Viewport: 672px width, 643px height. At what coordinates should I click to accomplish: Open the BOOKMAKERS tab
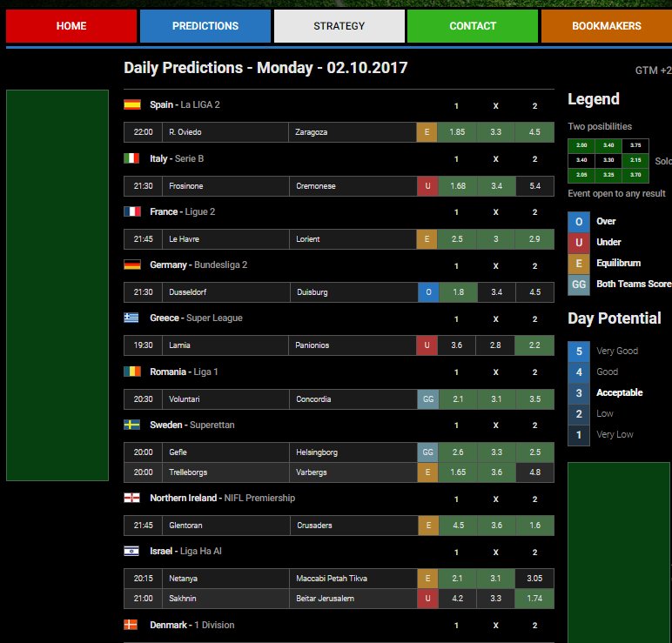click(x=607, y=26)
